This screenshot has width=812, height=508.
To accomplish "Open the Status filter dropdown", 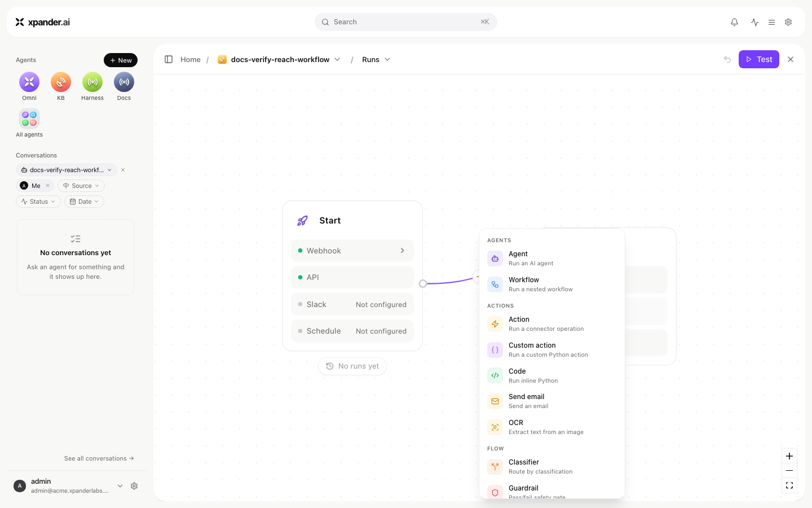I will (x=38, y=202).
